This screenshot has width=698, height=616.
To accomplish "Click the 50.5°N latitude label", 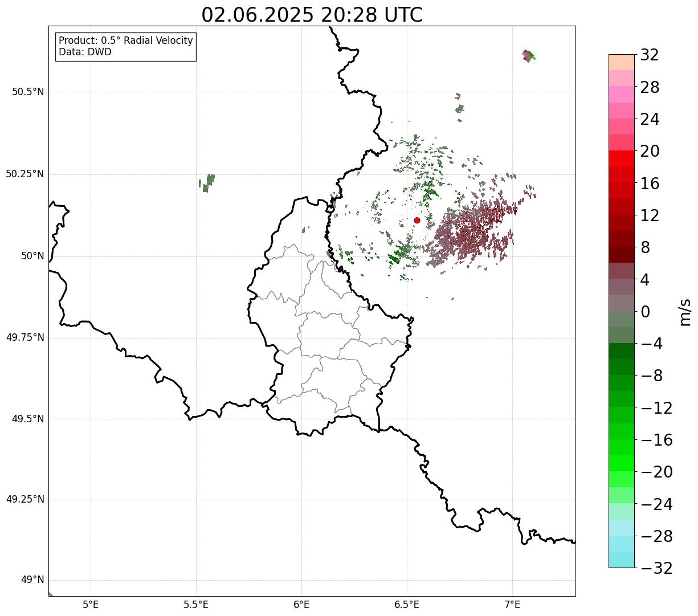I will 28,92.
